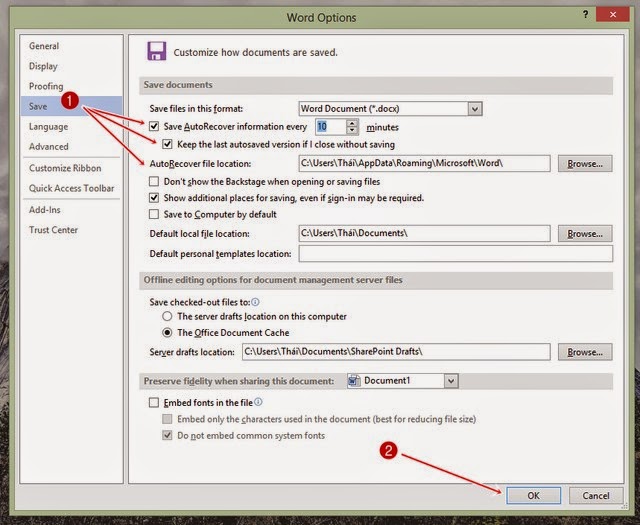Click the Server drafts location field
The height and width of the screenshot is (525, 640).
[396, 351]
